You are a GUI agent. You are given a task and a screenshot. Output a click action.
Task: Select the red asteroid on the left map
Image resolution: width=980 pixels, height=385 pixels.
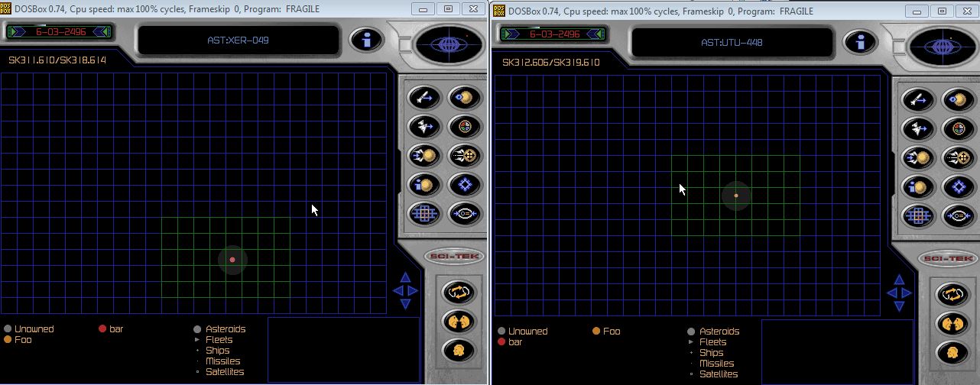point(232,260)
